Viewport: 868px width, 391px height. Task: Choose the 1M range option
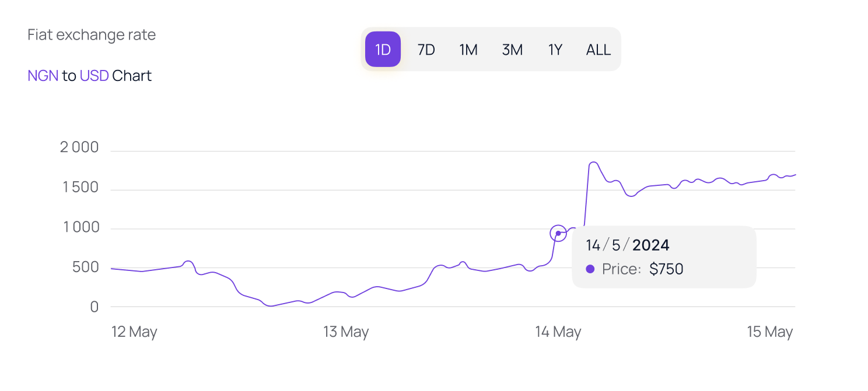pos(468,50)
